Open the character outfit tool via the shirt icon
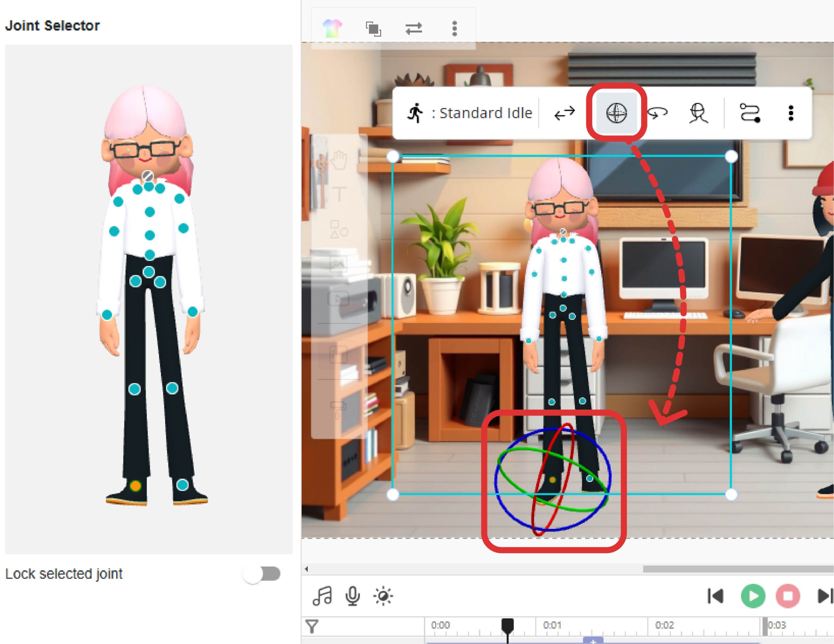This screenshot has height=644, width=834. click(x=333, y=27)
